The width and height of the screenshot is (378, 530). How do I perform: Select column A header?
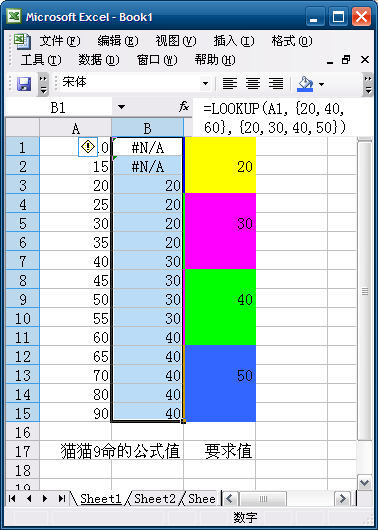pyautogui.click(x=75, y=128)
